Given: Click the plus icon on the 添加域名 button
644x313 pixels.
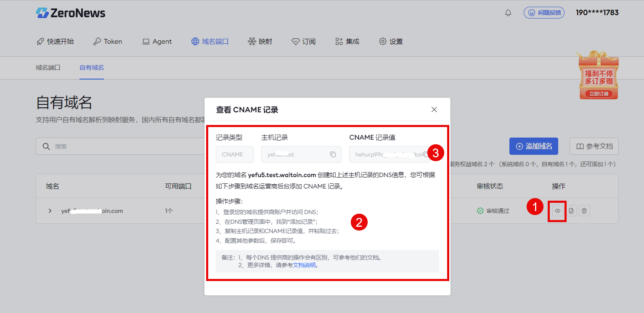Looking at the screenshot, I should pyautogui.click(x=519, y=146).
